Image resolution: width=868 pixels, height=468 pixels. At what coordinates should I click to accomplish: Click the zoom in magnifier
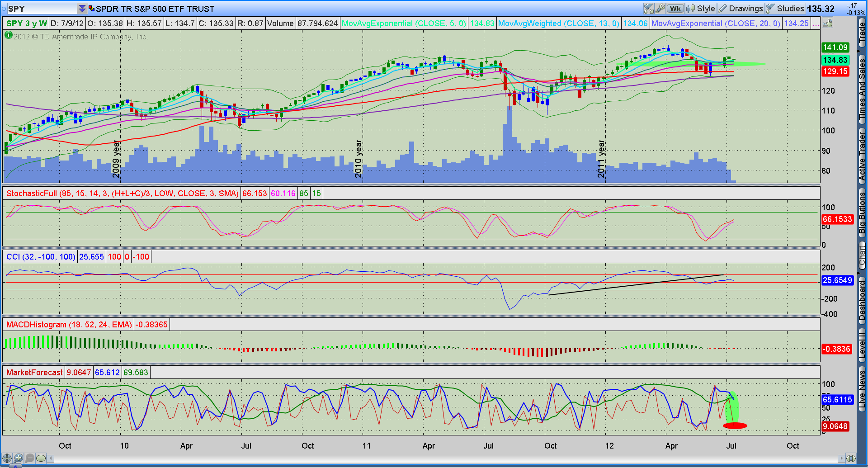(18, 458)
